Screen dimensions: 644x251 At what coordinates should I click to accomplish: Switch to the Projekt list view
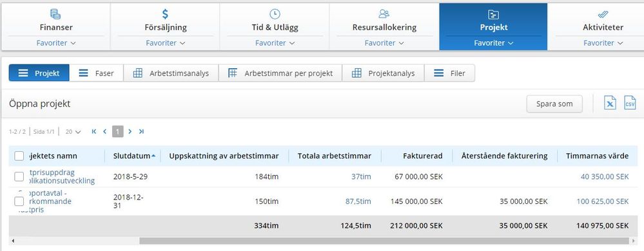[x=39, y=73]
